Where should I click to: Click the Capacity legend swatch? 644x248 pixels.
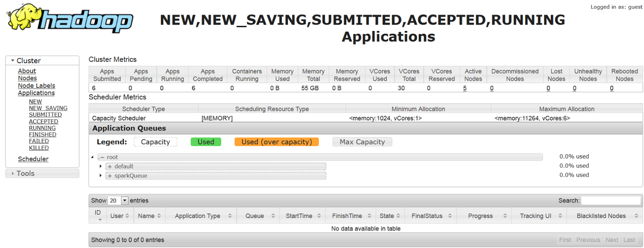155,142
